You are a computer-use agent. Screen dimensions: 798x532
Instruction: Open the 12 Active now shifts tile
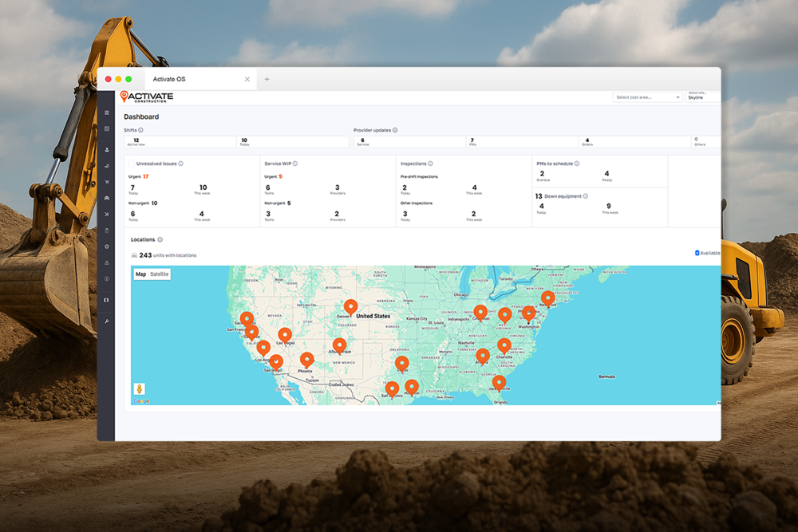[180, 142]
